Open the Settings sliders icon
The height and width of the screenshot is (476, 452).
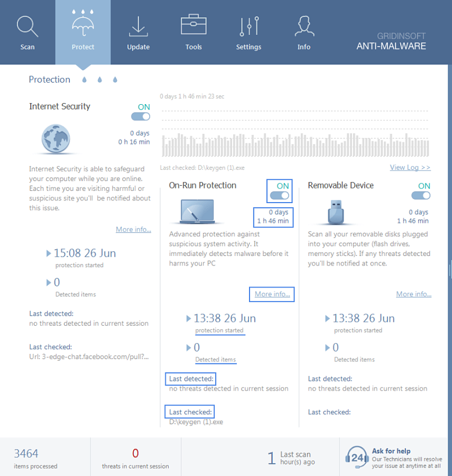click(x=249, y=26)
